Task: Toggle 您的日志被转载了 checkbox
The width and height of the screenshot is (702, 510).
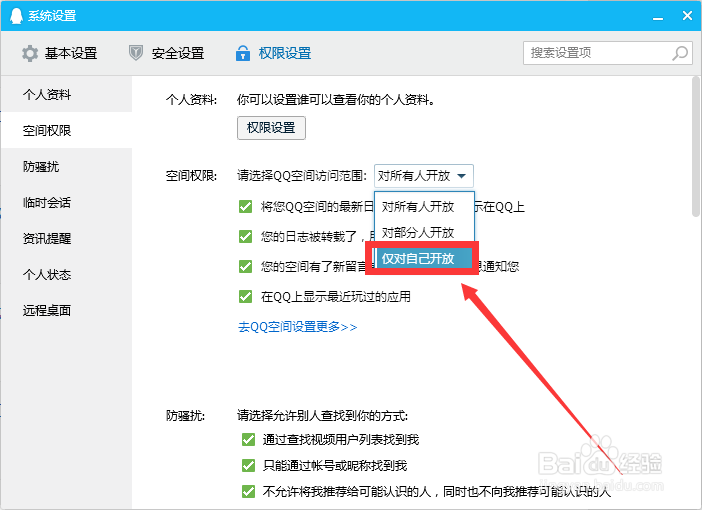Action: [x=245, y=236]
